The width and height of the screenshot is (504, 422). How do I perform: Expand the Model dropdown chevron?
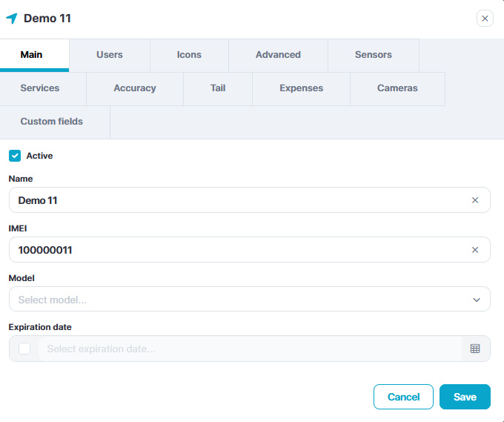click(x=476, y=300)
